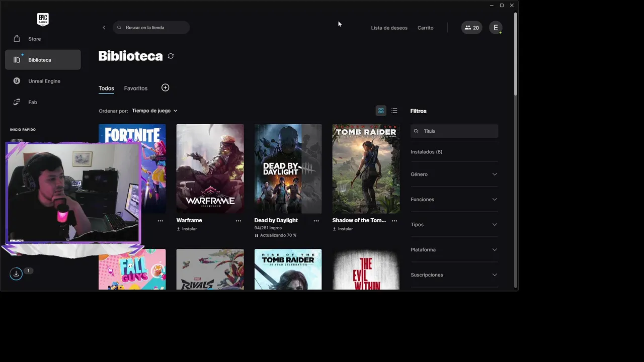Click the Inicio rápido label
The height and width of the screenshot is (362, 644).
(23, 130)
